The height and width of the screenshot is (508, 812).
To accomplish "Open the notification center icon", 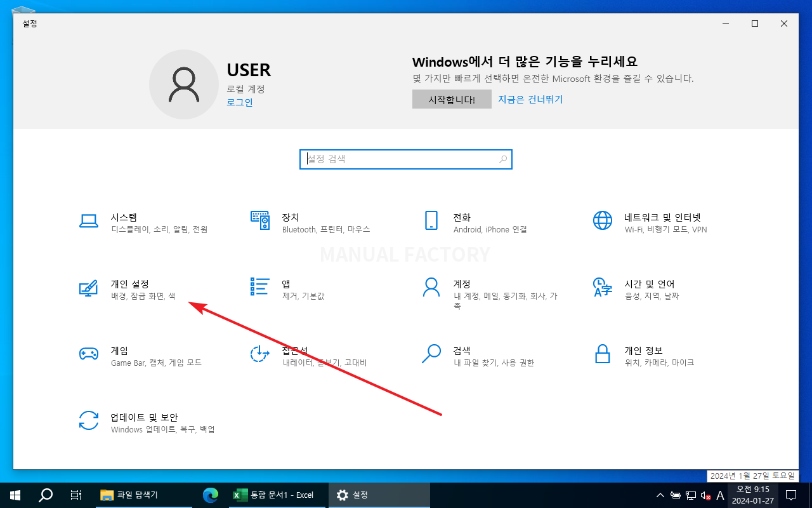I will (x=791, y=495).
